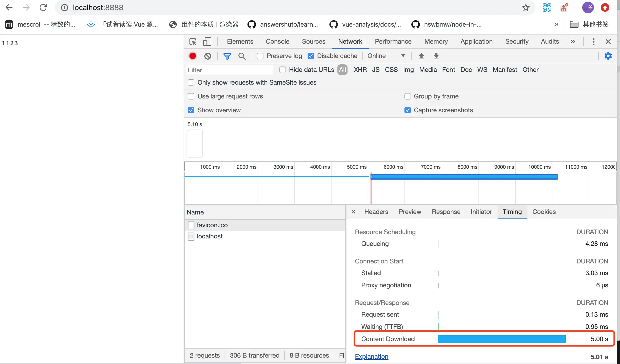Image resolution: width=620 pixels, height=364 pixels.
Task: Select the localhost request row
Action: tap(210, 236)
